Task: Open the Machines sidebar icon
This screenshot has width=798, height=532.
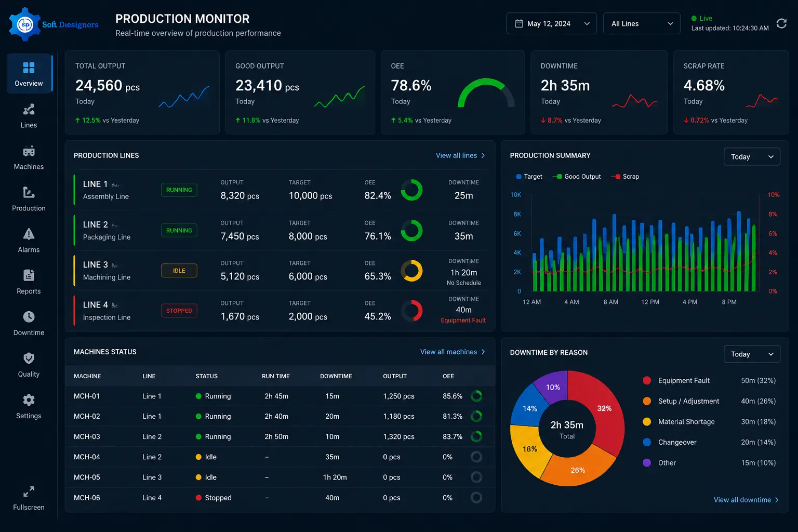Action: pos(29,151)
